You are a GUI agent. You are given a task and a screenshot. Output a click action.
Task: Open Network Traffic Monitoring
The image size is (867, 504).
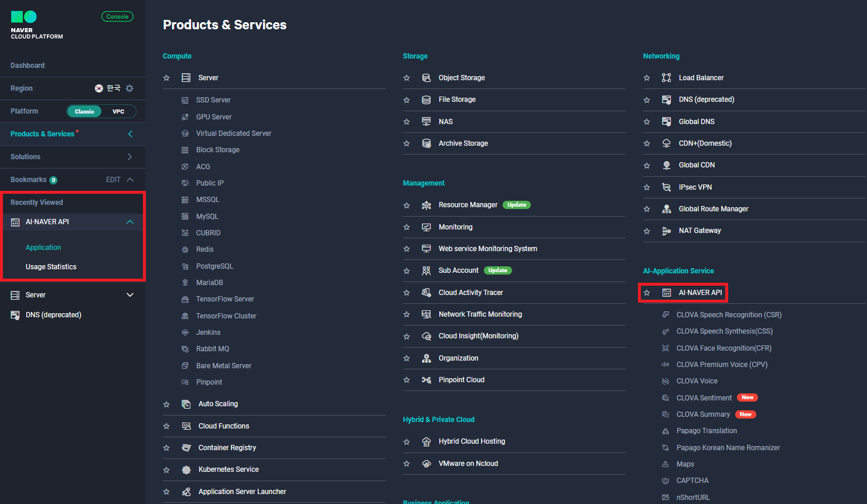[480, 314]
